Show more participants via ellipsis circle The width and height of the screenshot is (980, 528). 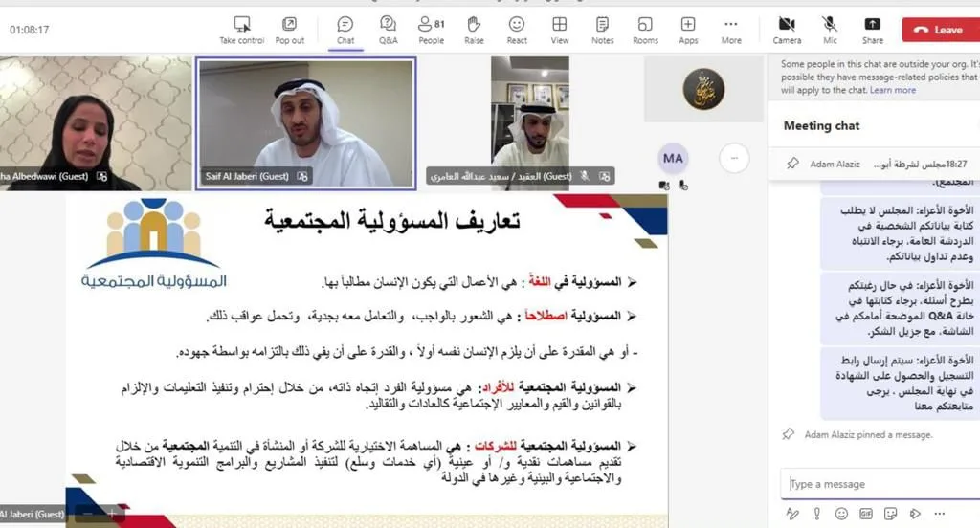tap(734, 157)
